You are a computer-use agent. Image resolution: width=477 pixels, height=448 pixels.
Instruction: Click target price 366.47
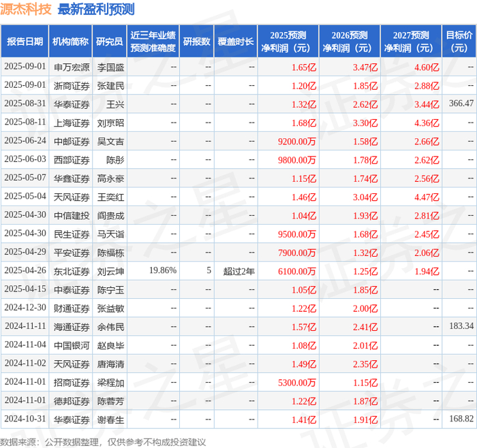(x=461, y=103)
